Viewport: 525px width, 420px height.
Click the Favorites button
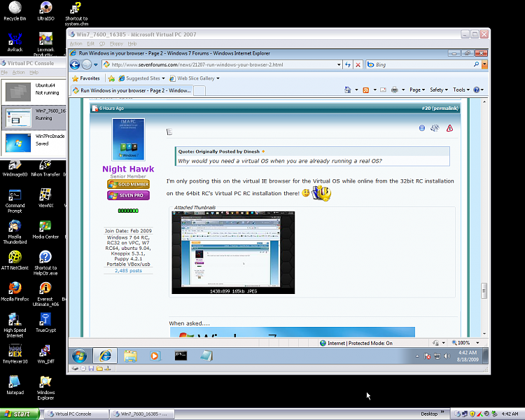point(86,78)
